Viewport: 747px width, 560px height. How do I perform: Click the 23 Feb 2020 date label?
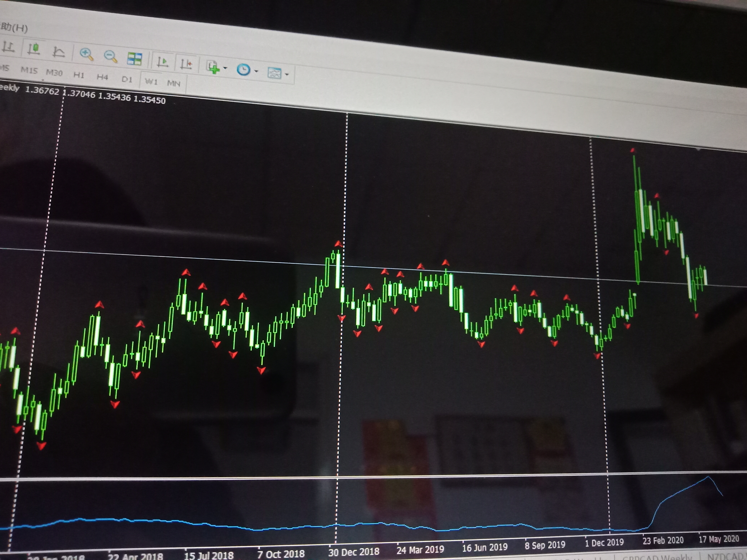coord(663,540)
